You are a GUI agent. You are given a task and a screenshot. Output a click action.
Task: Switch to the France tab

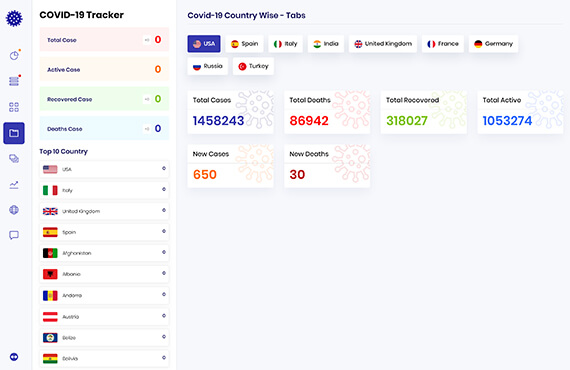coord(443,44)
